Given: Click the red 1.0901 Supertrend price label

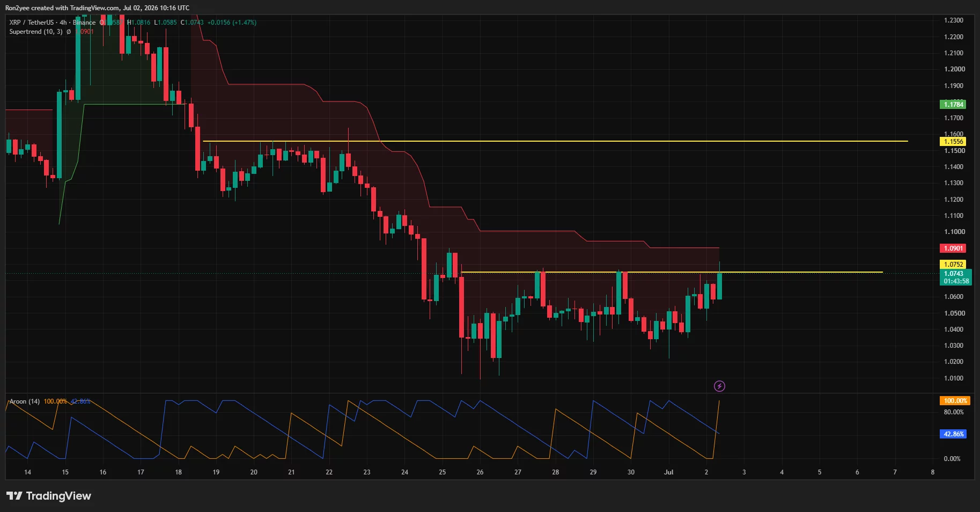Looking at the screenshot, I should tap(953, 248).
